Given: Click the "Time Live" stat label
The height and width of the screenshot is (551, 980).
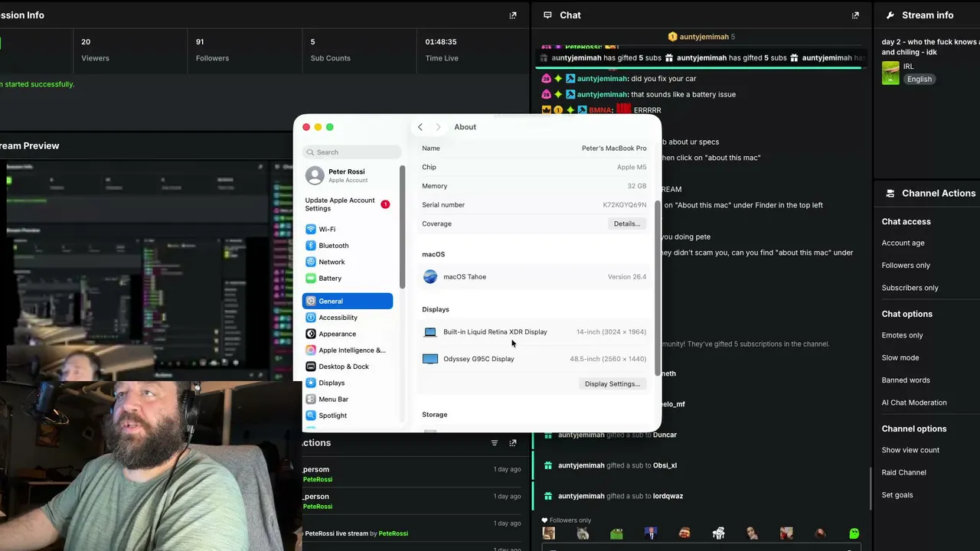Looking at the screenshot, I should click(x=442, y=58).
